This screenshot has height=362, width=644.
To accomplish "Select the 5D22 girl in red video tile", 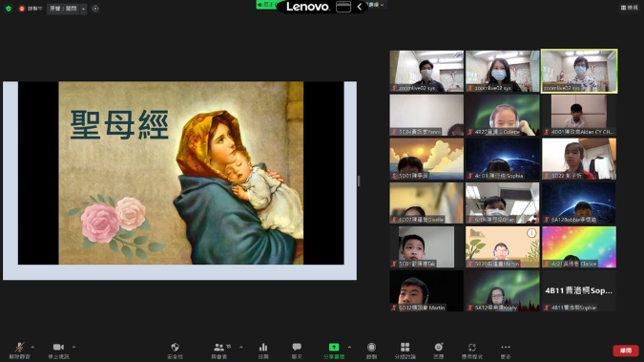I will [x=579, y=159].
